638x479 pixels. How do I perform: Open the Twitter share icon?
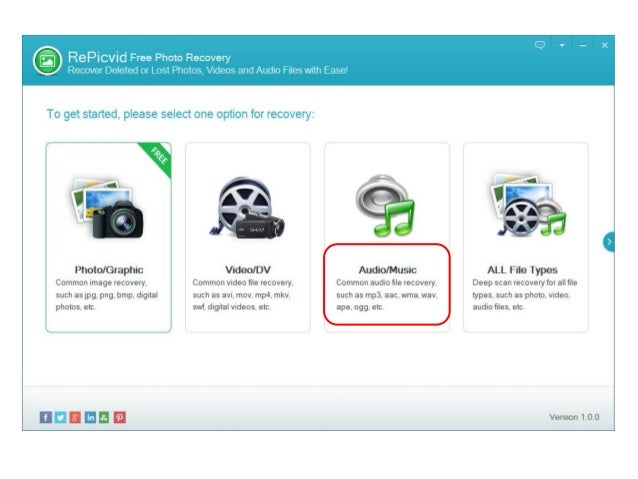pos(60,417)
